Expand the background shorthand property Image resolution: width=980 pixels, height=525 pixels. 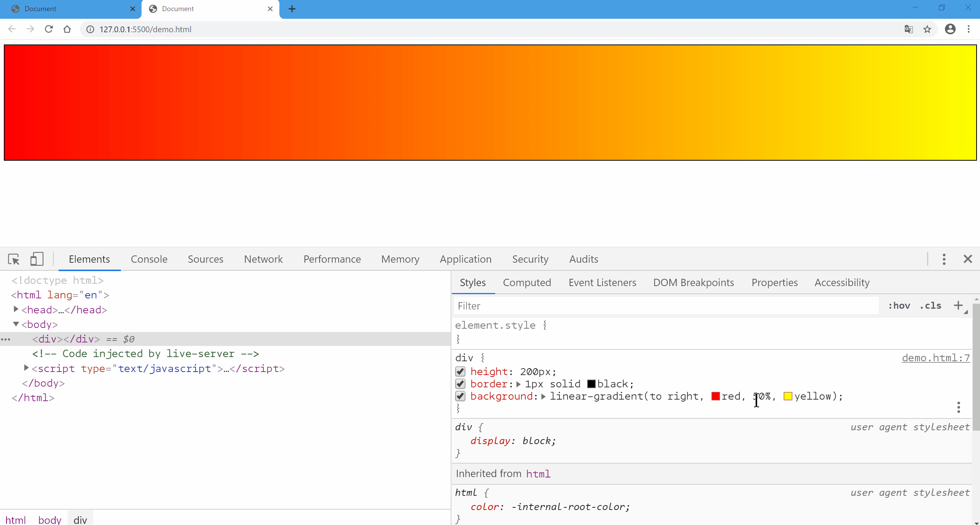tap(543, 397)
